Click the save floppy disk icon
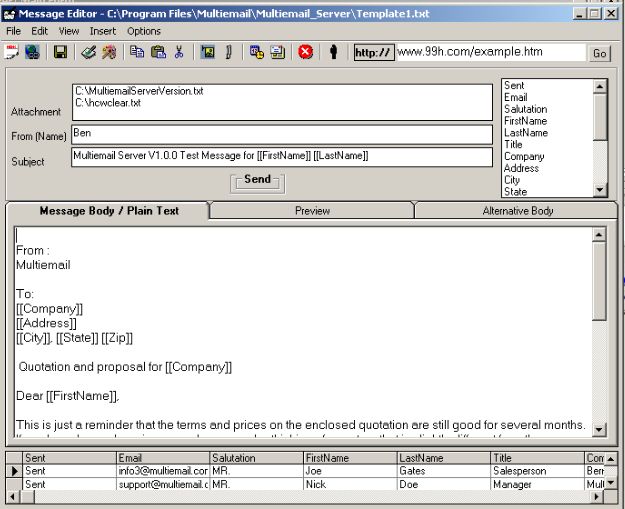This screenshot has height=509, width=625. click(x=60, y=53)
